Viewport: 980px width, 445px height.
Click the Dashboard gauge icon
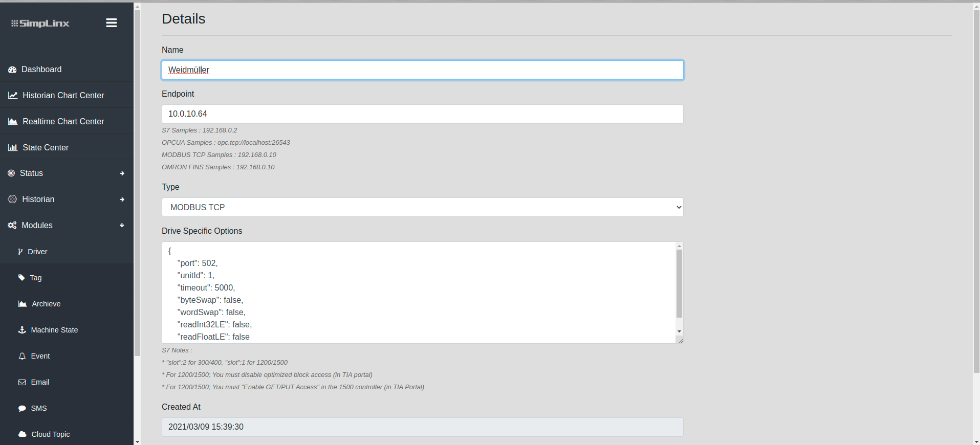click(12, 70)
